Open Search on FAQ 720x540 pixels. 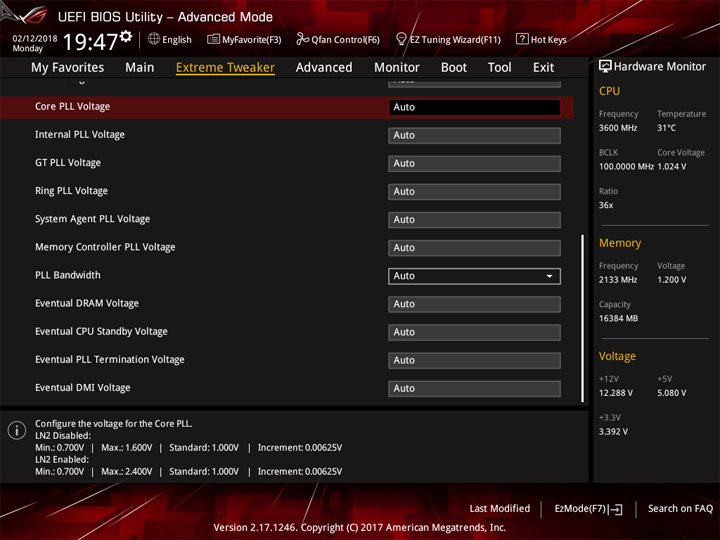[x=680, y=509]
